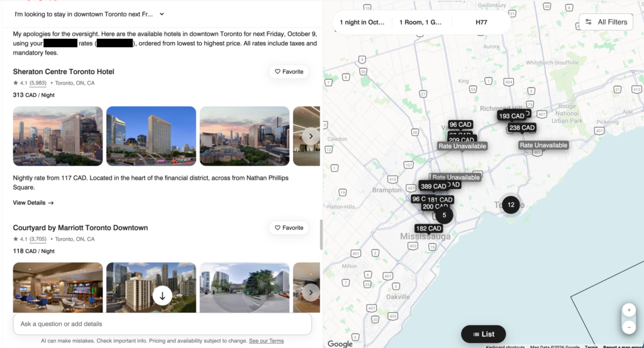Select the 238 CAD map marker
The width and height of the screenshot is (644, 348).
[x=521, y=128]
